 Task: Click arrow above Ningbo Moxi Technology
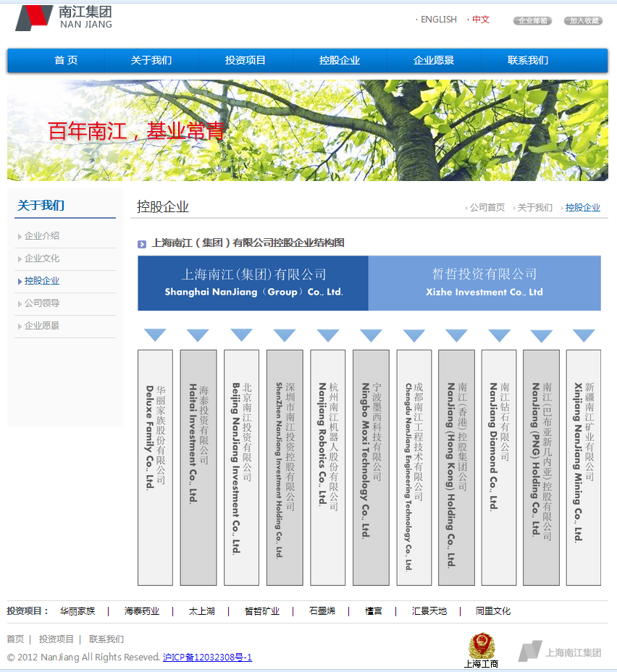coord(371,335)
